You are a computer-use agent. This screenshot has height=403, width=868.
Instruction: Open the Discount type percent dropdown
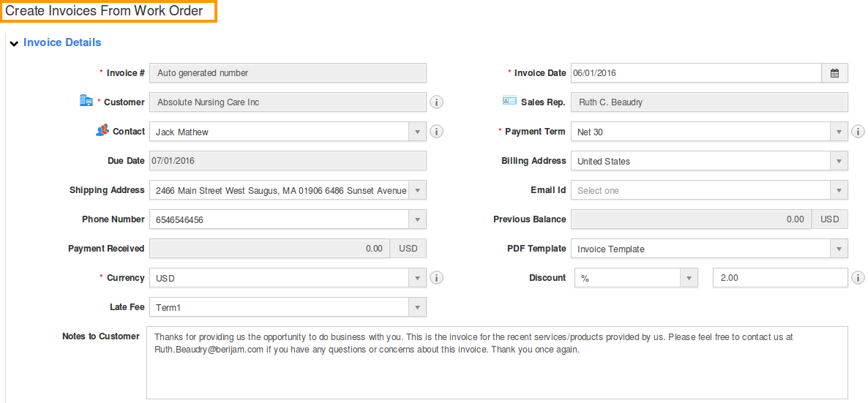(x=636, y=278)
